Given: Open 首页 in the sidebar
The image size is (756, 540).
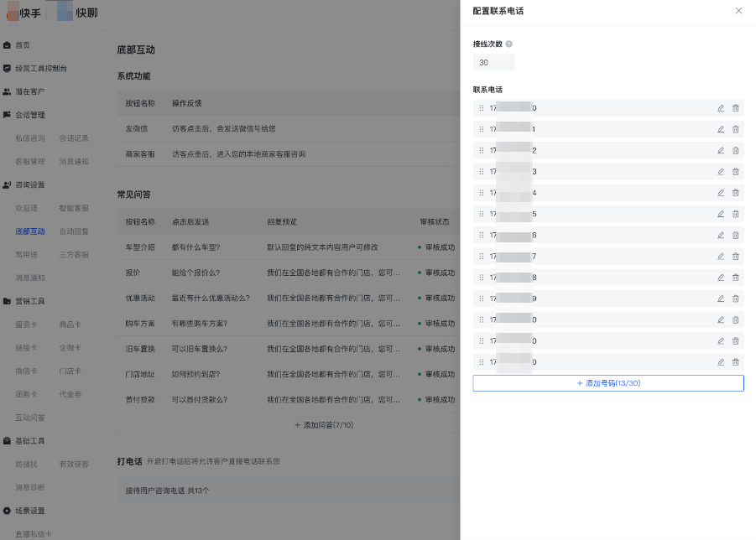Looking at the screenshot, I should (22, 44).
